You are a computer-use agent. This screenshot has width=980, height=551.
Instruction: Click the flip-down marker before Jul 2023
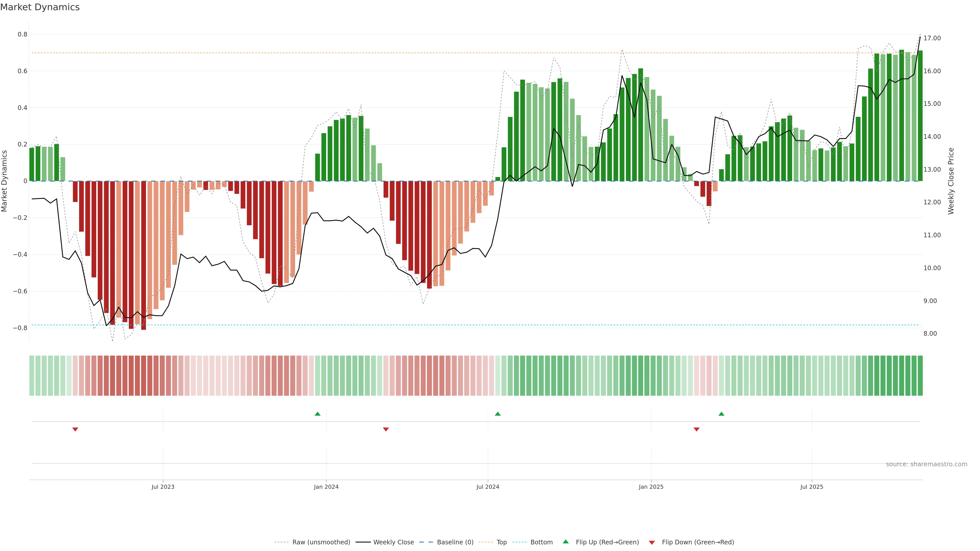pos(75,429)
